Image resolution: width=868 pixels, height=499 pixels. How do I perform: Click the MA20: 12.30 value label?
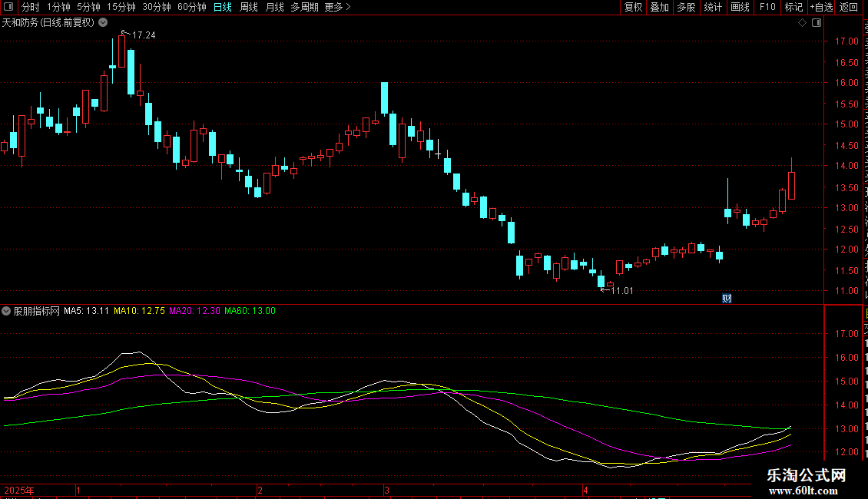(x=195, y=311)
